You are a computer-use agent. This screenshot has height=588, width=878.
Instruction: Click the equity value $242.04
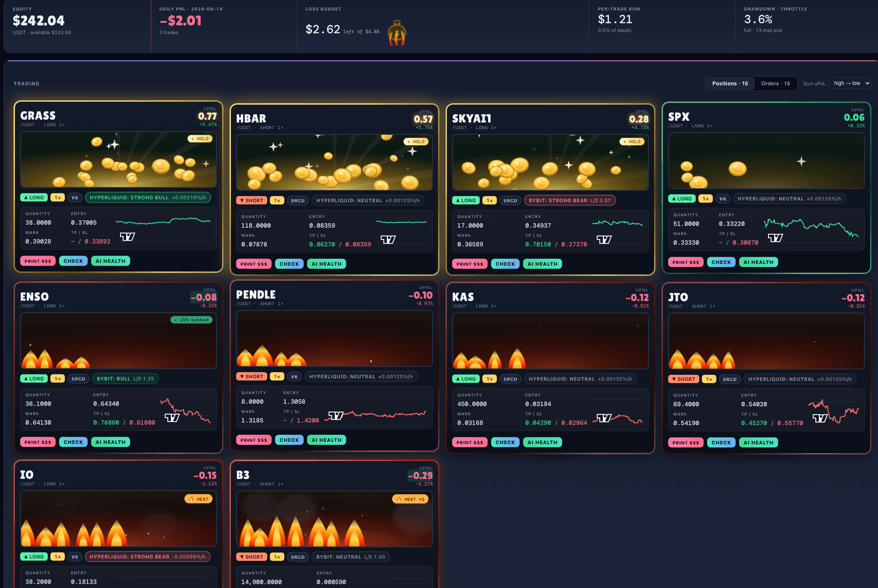coord(39,21)
